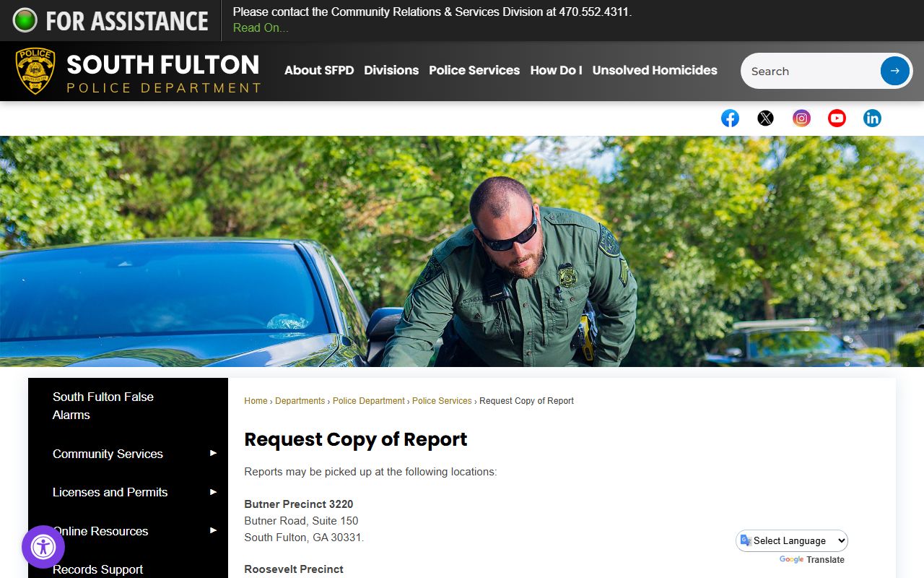This screenshot has height=578, width=924.
Task: Go to the Departments breadcrumb link
Action: click(x=300, y=401)
